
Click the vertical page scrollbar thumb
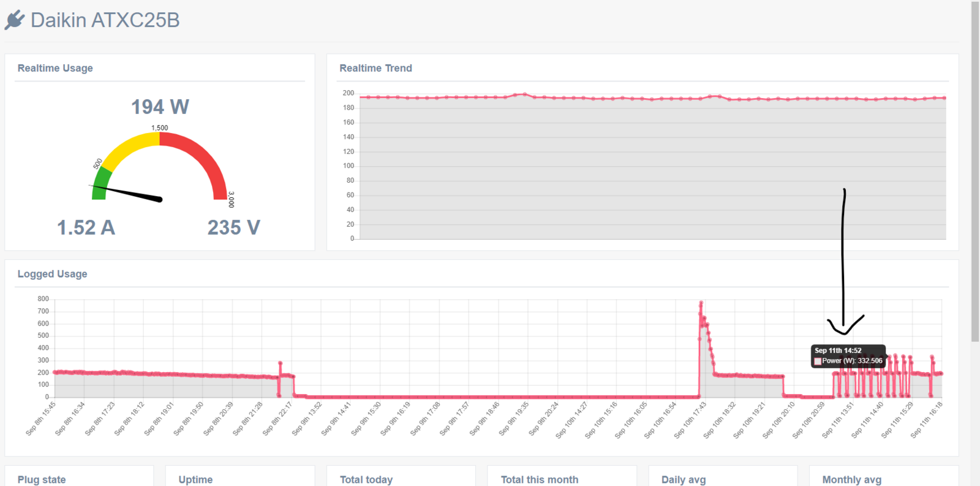pyautogui.click(x=975, y=172)
